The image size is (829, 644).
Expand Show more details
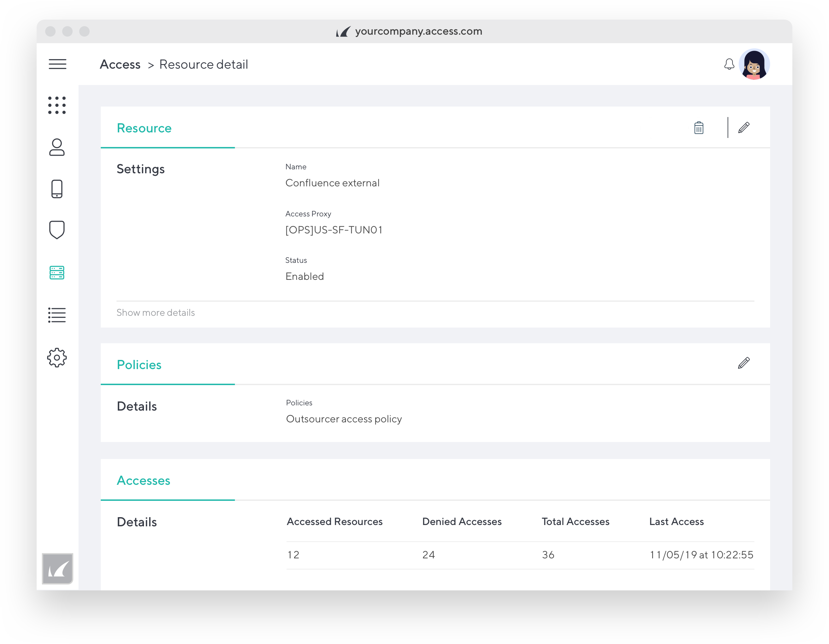coord(156,313)
